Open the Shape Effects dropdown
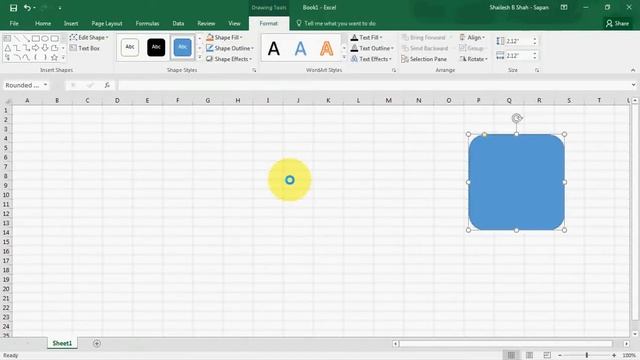 coord(229,59)
